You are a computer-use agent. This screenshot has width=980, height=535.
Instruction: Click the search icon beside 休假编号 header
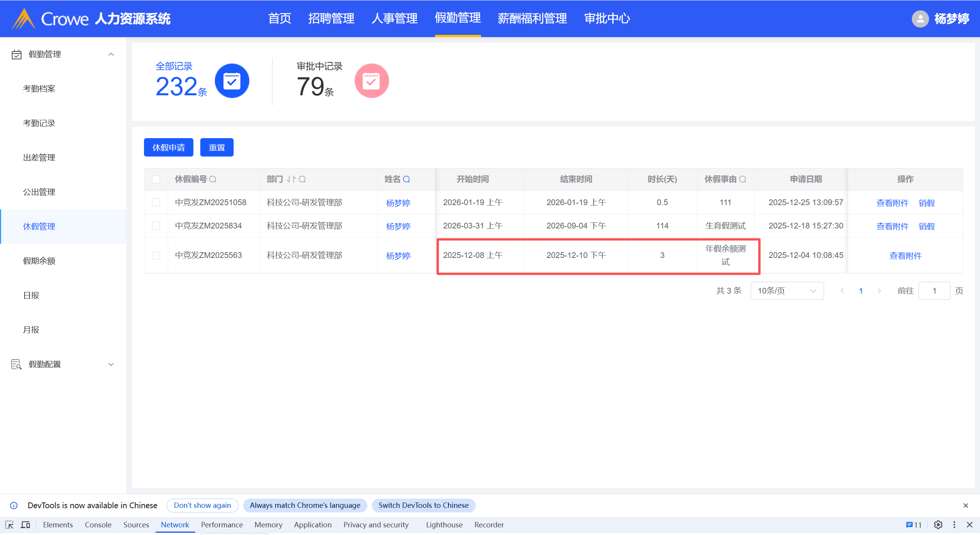213,179
